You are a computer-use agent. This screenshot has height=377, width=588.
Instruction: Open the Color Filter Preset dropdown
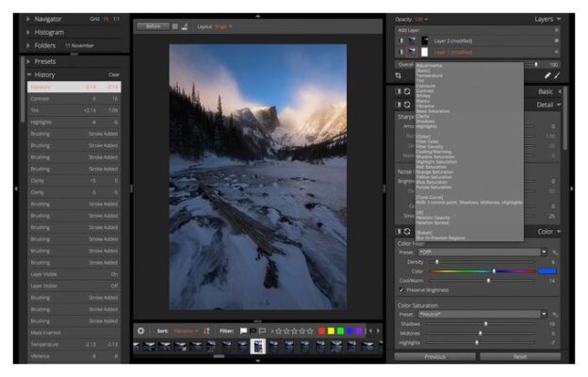click(482, 252)
